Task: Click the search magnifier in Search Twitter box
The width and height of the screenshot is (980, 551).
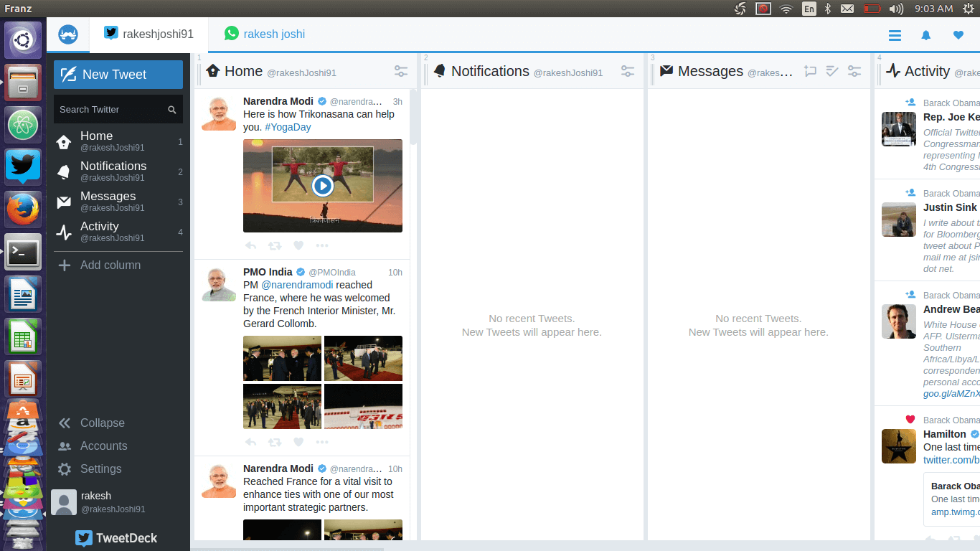Action: [172, 110]
